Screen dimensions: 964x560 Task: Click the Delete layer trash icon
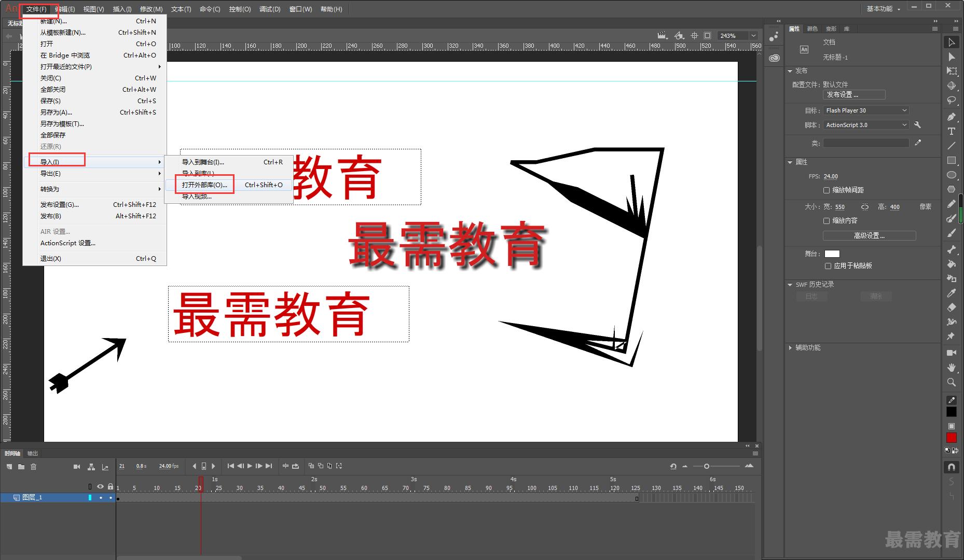click(x=34, y=467)
